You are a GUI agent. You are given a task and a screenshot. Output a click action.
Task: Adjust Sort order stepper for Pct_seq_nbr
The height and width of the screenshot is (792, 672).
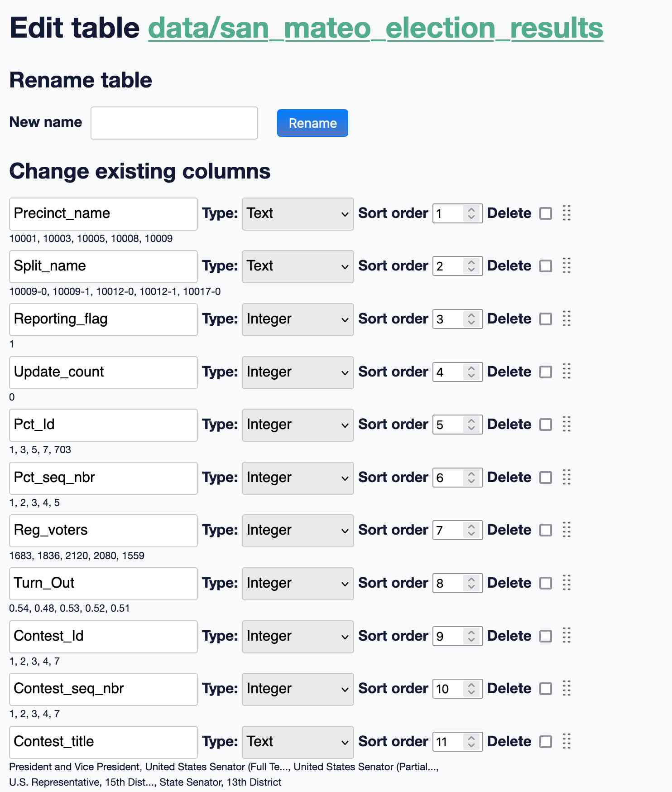tap(471, 478)
